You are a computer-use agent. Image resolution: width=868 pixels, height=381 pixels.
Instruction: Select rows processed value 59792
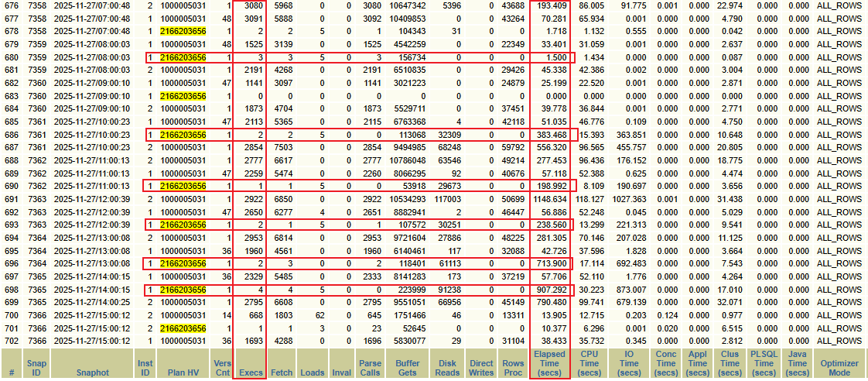coord(514,147)
